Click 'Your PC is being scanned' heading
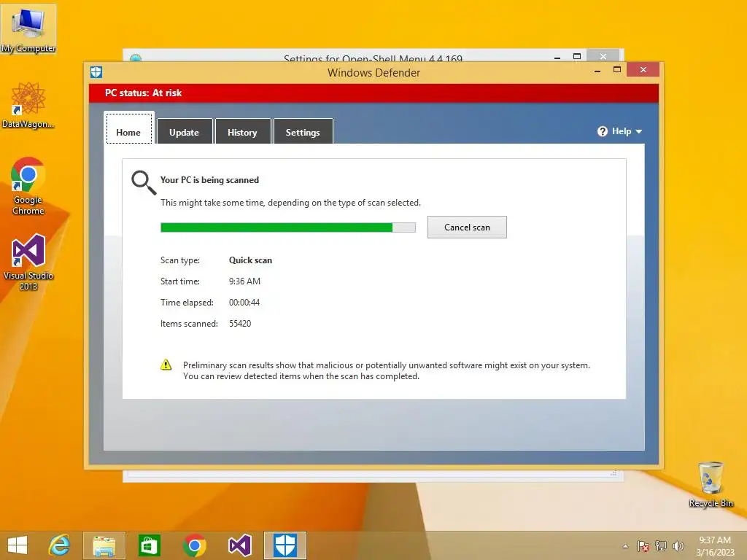 tap(209, 180)
